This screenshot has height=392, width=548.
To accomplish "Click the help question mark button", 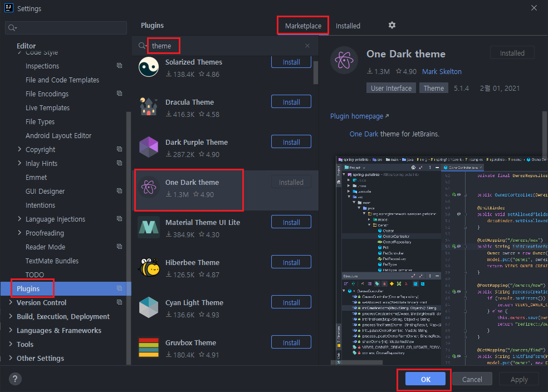I will pos(15,379).
